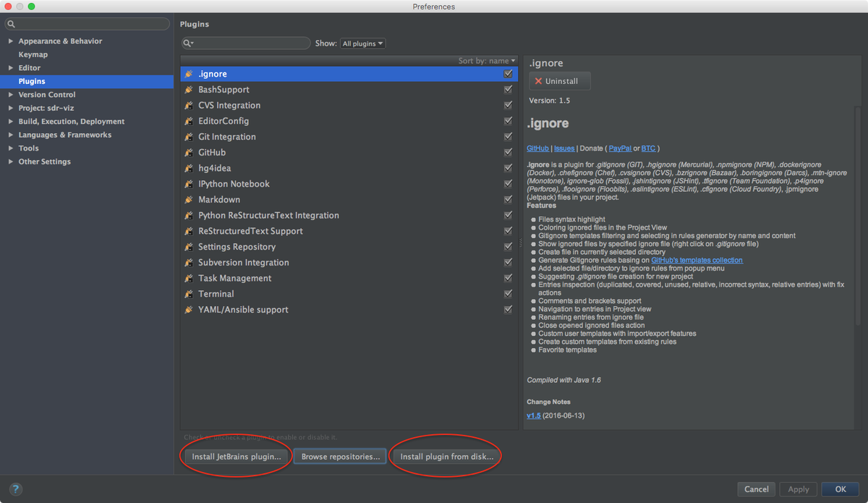Click the plugin description scrollbar

(858, 217)
